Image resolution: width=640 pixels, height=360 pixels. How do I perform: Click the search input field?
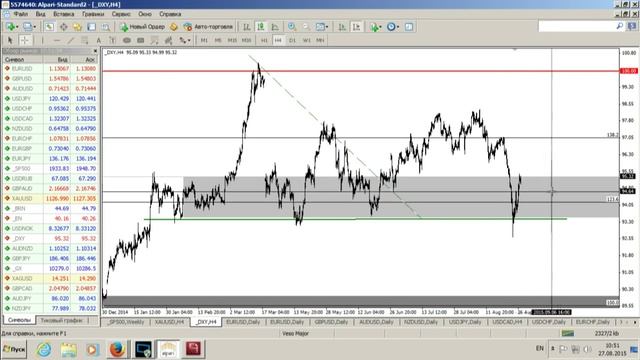tap(576, 26)
